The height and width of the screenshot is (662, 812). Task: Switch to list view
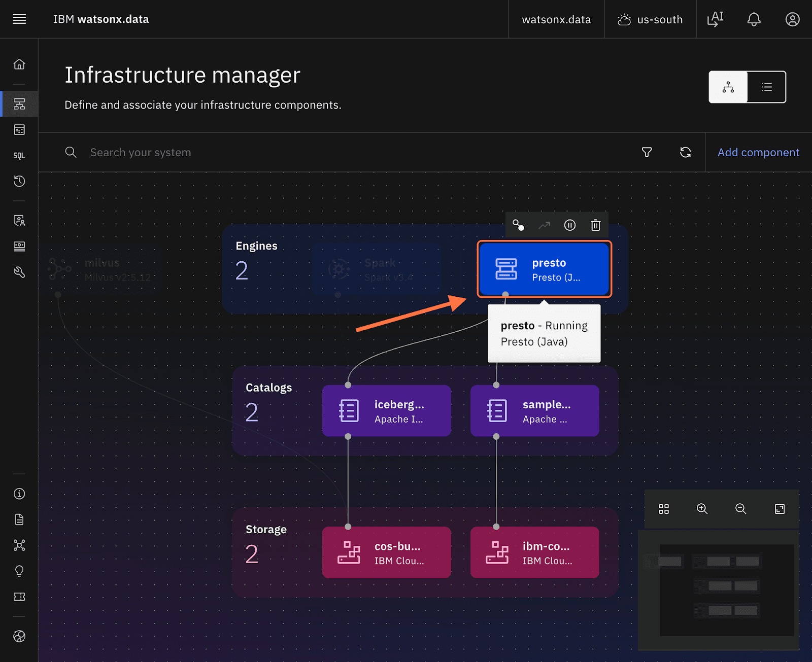click(x=766, y=87)
